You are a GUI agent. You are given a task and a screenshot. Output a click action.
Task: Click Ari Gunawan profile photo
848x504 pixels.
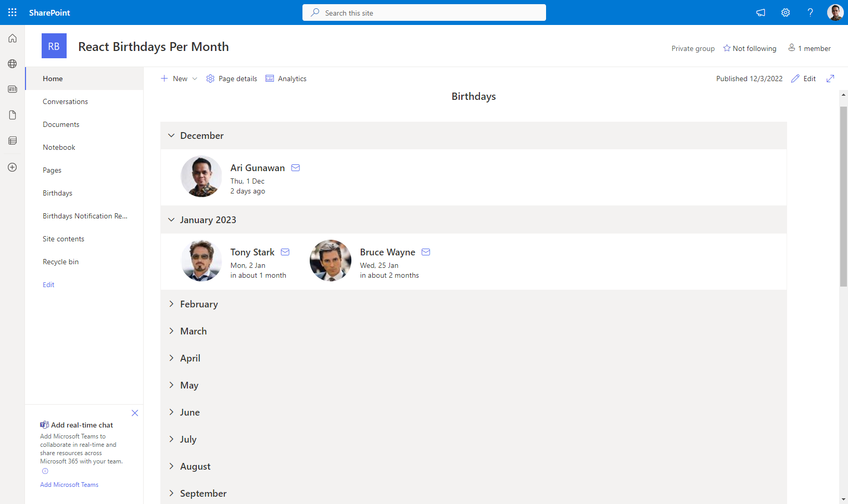tap(201, 176)
